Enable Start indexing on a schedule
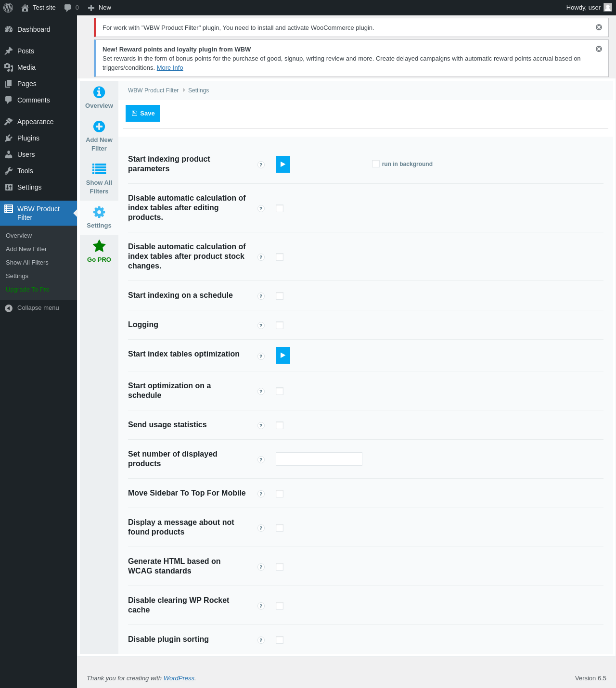616x688 pixels. tap(280, 296)
